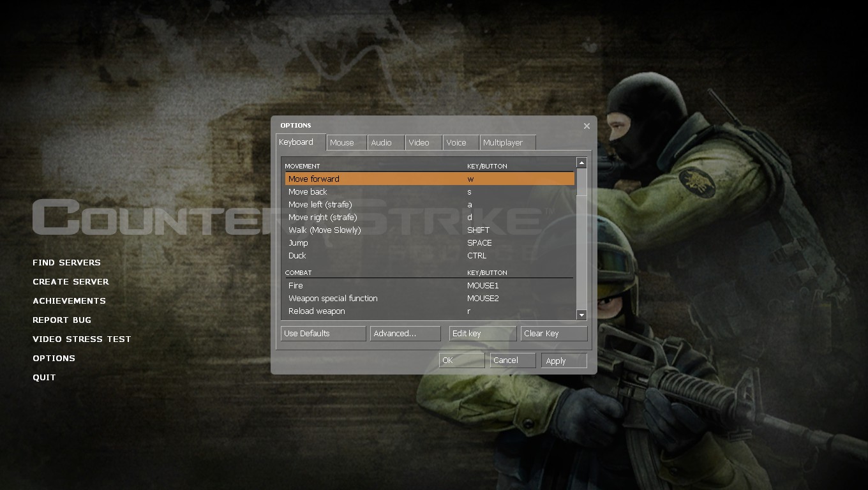Apply the keyboard settings
The width and height of the screenshot is (868, 490).
tap(564, 360)
